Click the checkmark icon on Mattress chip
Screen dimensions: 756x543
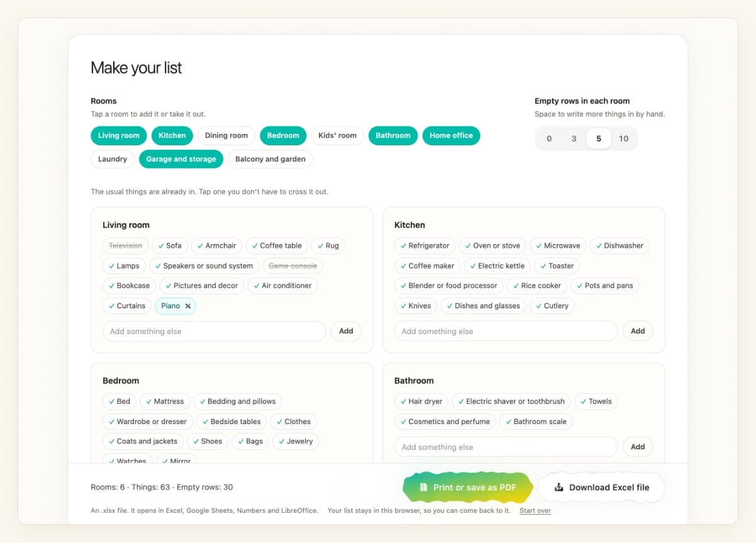click(148, 401)
